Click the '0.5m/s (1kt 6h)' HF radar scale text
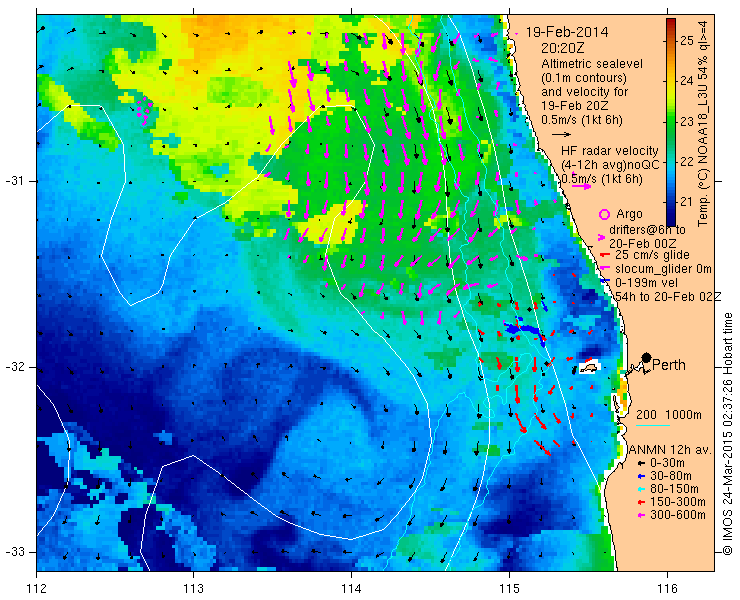This screenshot has height=600, width=740. point(602,179)
